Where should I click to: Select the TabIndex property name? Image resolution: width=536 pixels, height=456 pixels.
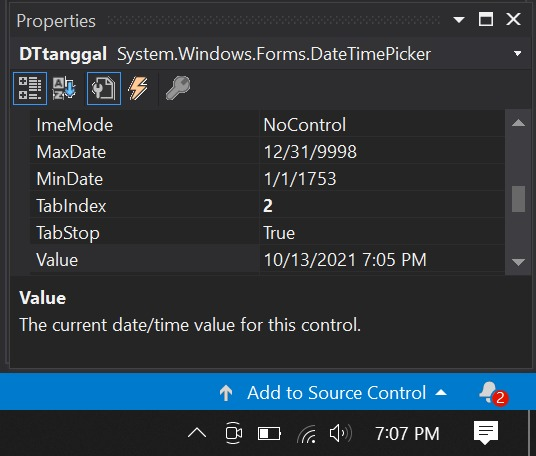71,206
